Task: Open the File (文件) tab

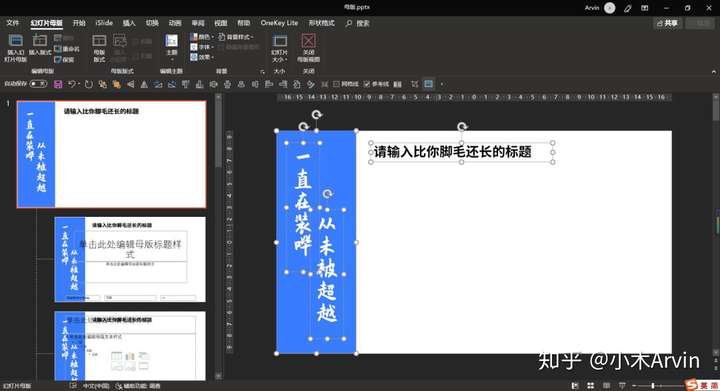Action: (12, 22)
